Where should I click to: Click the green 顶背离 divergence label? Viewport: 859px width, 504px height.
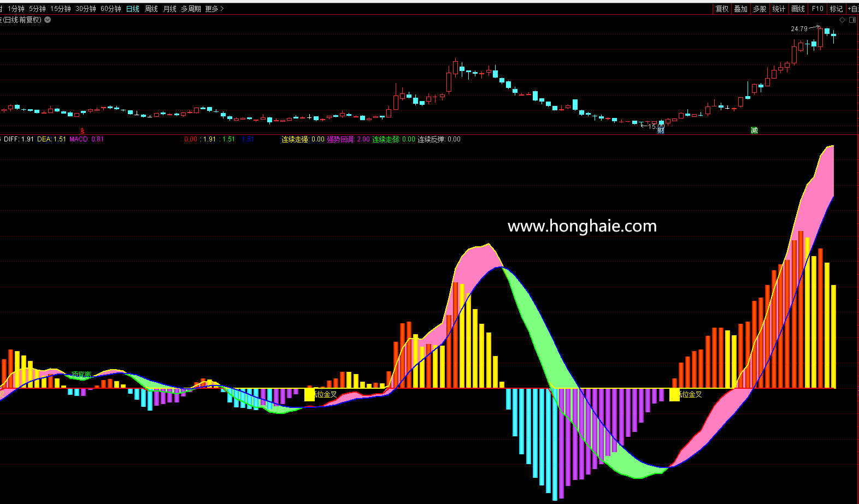pyautogui.click(x=81, y=375)
